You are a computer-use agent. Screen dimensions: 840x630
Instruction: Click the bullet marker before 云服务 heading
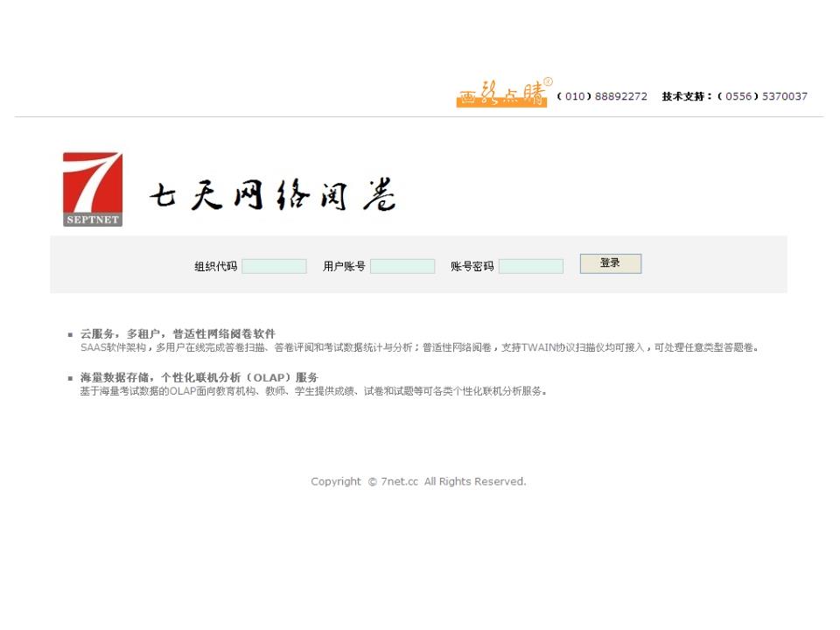coord(70,334)
